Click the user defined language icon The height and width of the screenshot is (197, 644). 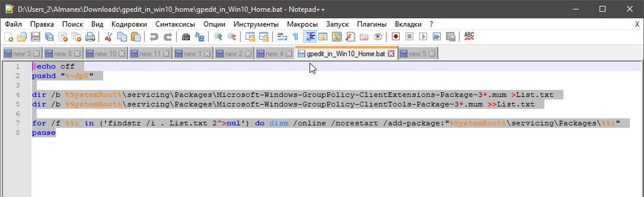pos(323,37)
